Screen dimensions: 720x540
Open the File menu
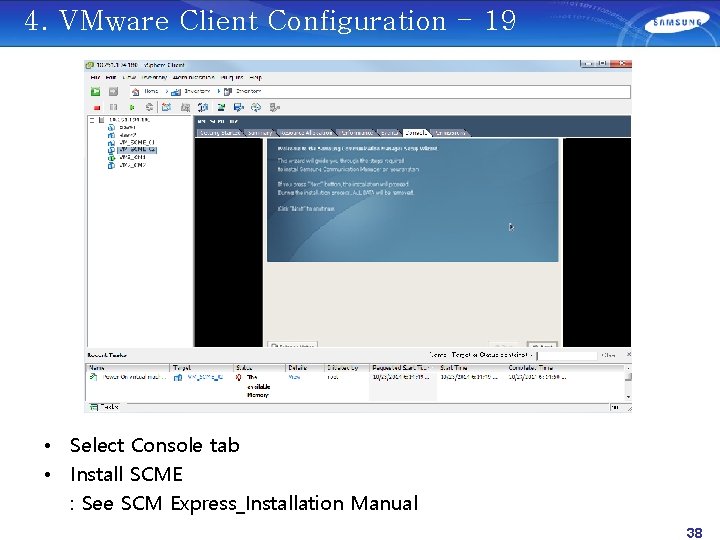click(95, 77)
